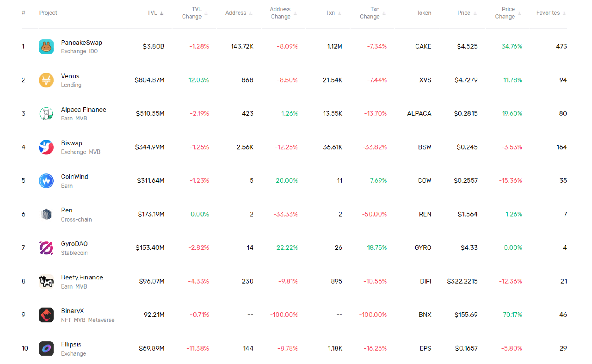Click the PancakeSwap bunny logo icon

coord(46,47)
